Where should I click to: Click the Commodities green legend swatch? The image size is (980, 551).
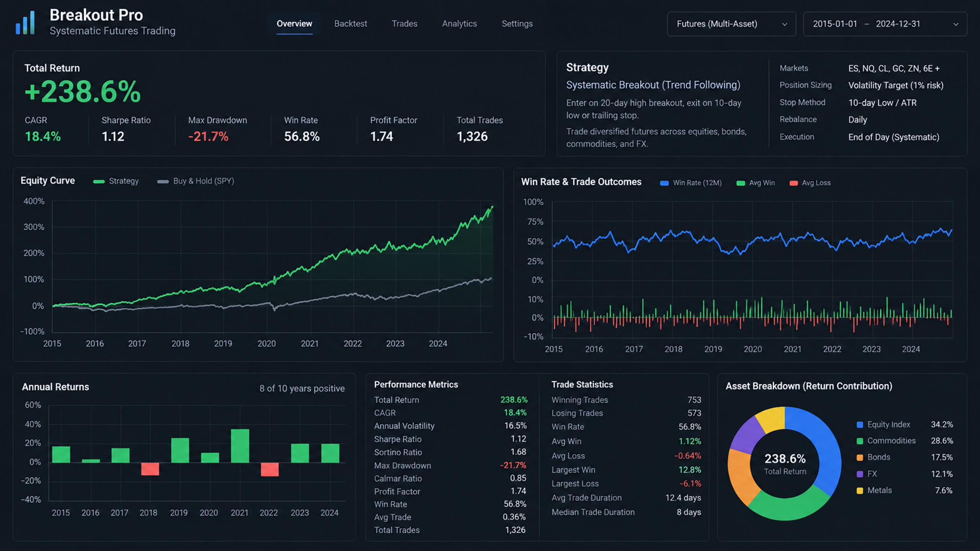(x=860, y=441)
